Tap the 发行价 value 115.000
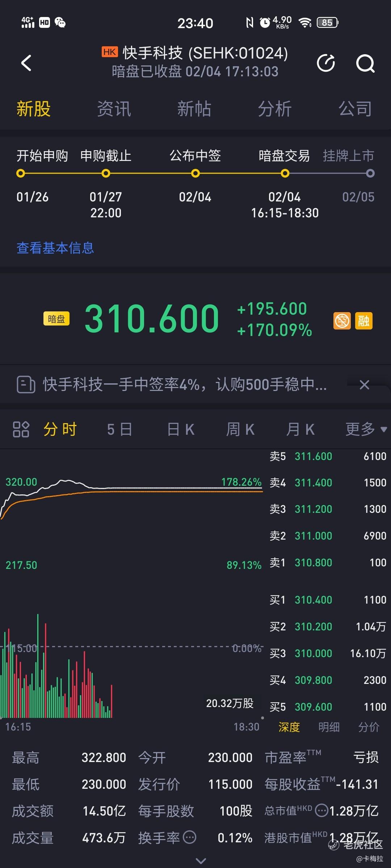 coord(230,784)
